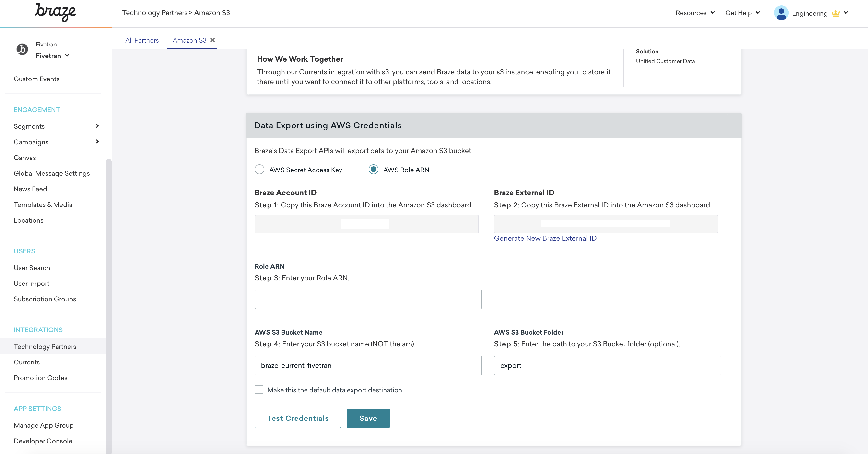Open Promotion Codes
The width and height of the screenshot is (868, 454).
[40, 378]
